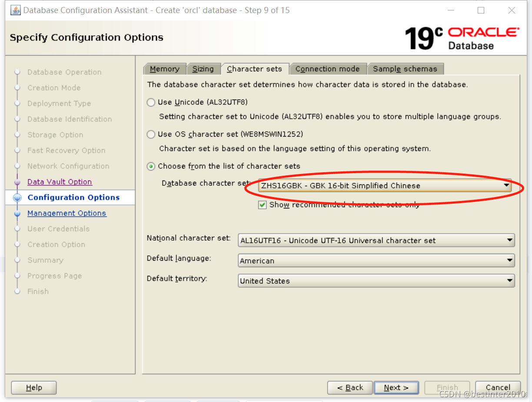
Task: Go to the Connection mode tab
Action: click(x=327, y=69)
